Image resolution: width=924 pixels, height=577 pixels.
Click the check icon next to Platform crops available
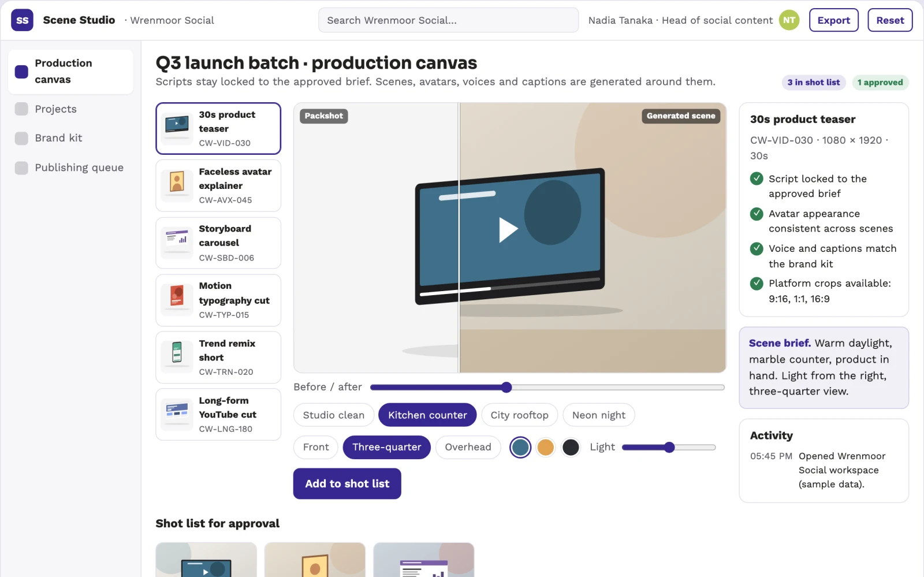[x=757, y=283]
